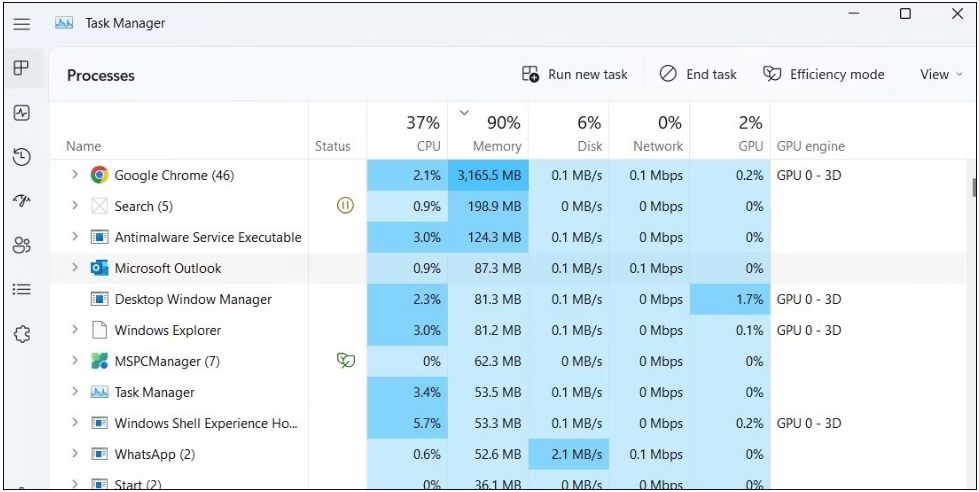
Task: Sort by the Memory column header
Action: tap(488, 131)
